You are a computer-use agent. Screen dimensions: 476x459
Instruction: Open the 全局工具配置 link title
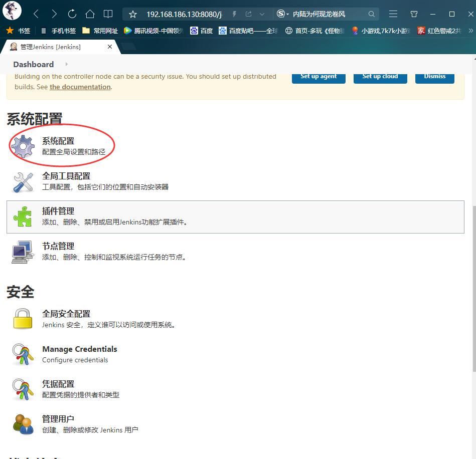[x=66, y=176]
